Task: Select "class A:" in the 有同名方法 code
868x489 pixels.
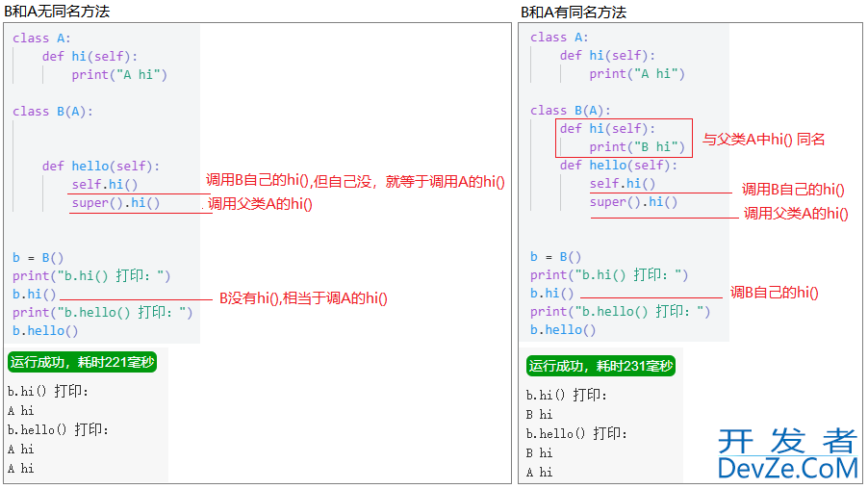Action: tap(559, 38)
